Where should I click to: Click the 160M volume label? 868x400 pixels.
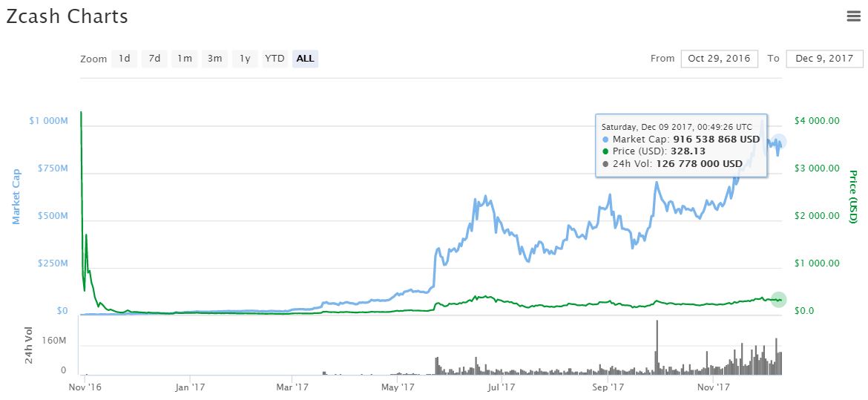pyautogui.click(x=56, y=340)
